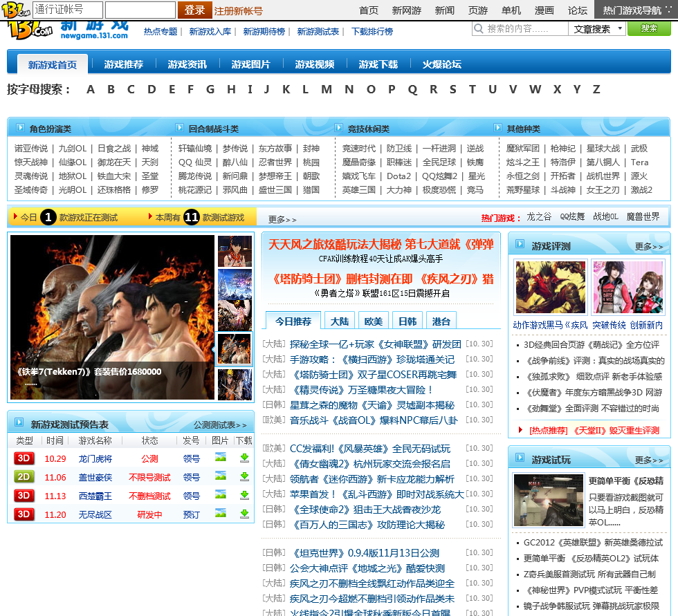678x616 pixels.
Task: Open picture icon for 盖世豪侠 row
Action: click(221, 476)
